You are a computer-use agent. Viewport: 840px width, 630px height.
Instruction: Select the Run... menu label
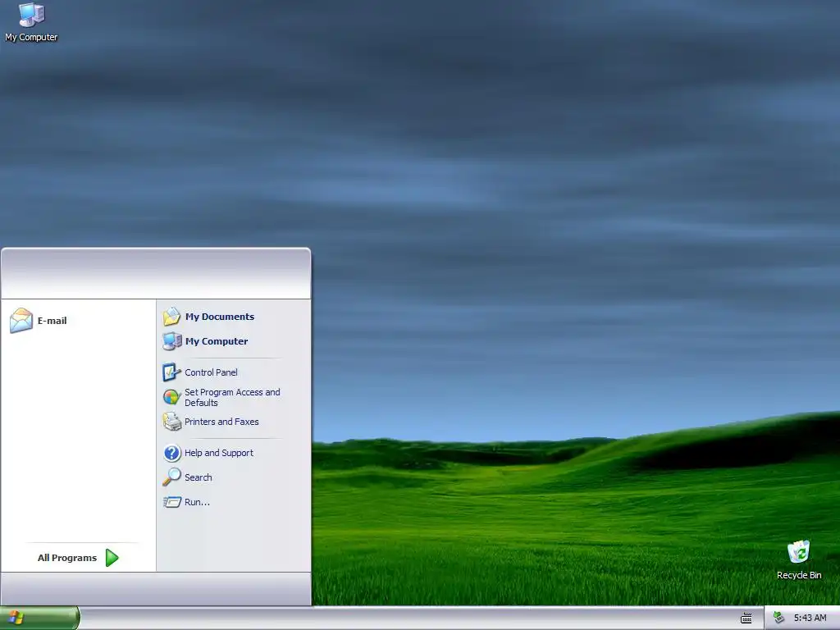click(x=197, y=502)
